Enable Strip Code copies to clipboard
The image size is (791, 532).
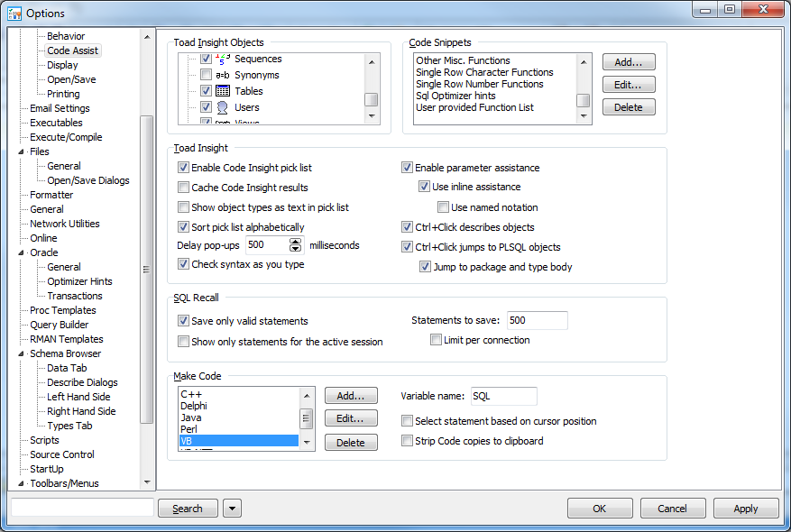click(x=407, y=441)
